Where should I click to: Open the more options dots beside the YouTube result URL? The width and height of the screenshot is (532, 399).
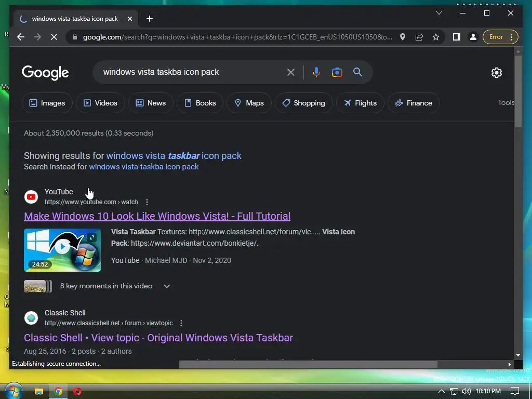(x=147, y=202)
